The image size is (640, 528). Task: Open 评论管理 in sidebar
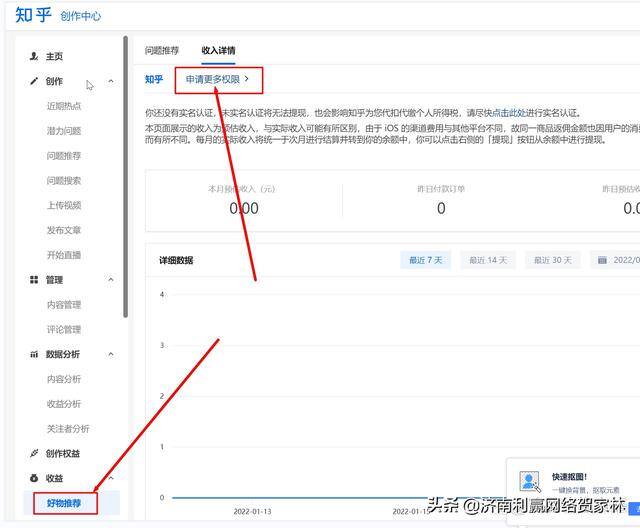[x=64, y=330]
